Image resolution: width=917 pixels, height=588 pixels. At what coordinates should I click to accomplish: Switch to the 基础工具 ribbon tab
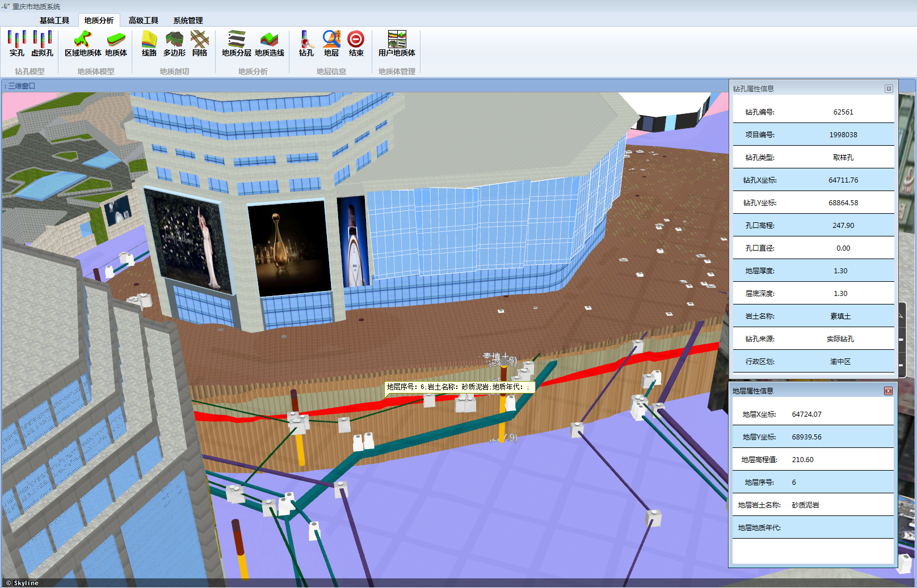click(54, 20)
